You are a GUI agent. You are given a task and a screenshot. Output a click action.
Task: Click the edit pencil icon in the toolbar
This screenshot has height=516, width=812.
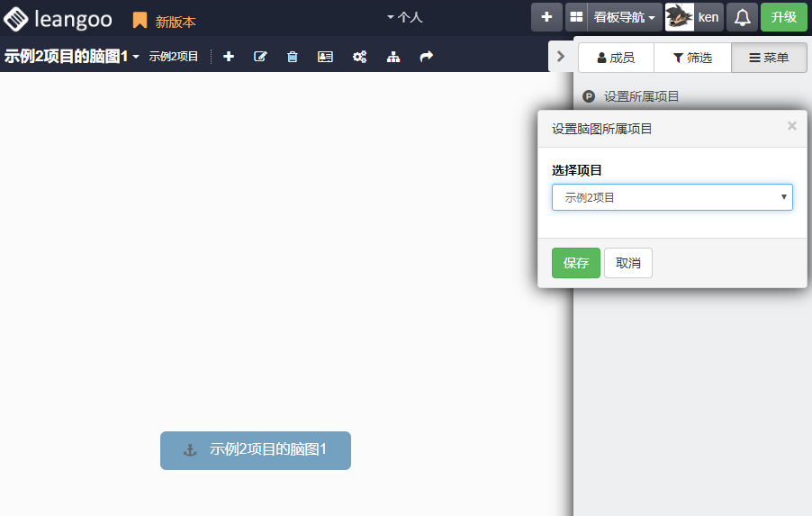tap(260, 57)
